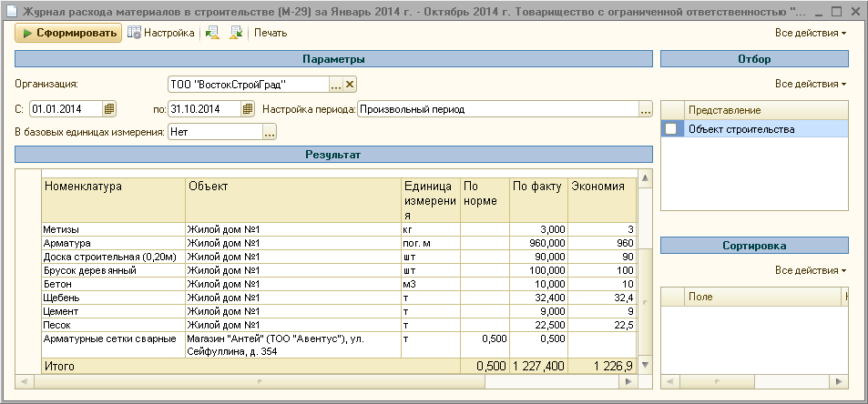Open top Все действия menu in toolbar
Screen dimensions: 868x404
pyautogui.click(x=811, y=33)
